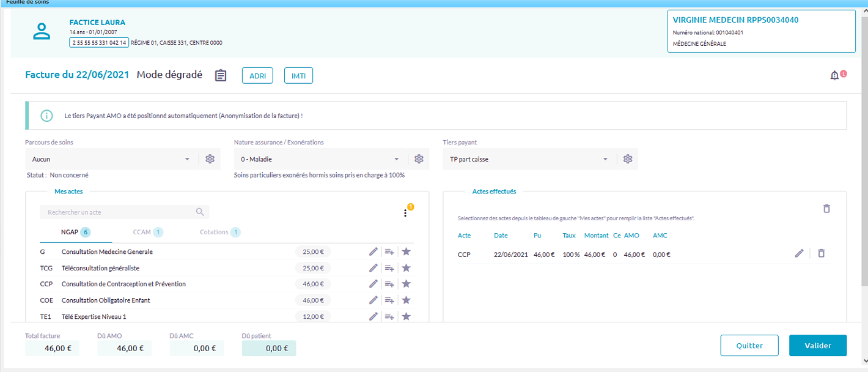Viewport: 868px width, 372px height.
Task: Open the notification bell alerts
Action: [x=834, y=76]
